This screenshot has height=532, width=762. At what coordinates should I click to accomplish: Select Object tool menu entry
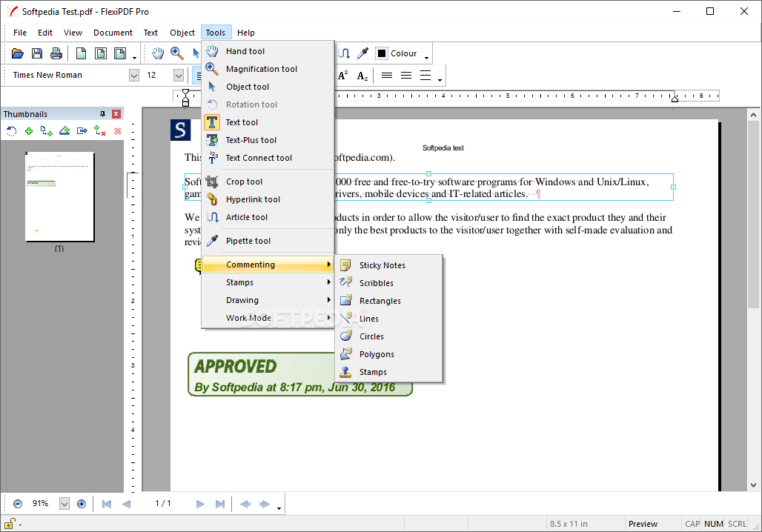pos(268,87)
